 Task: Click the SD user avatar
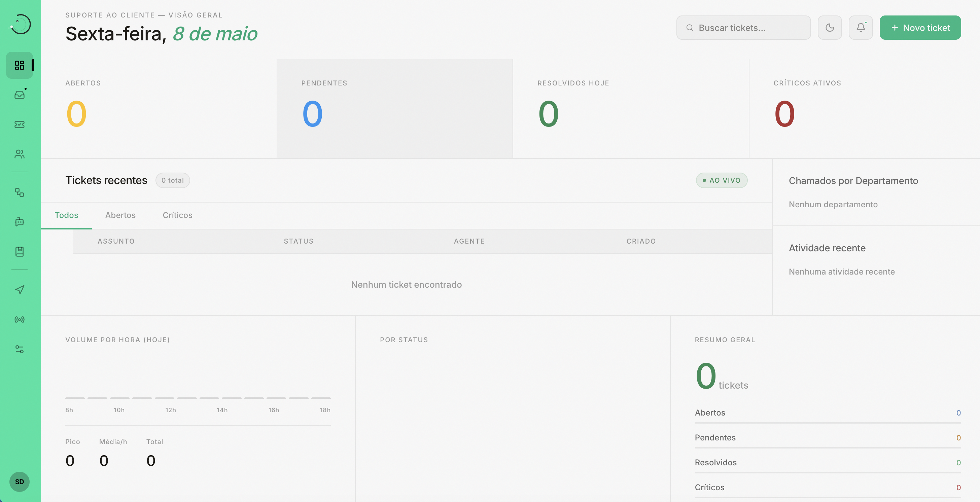[x=20, y=482]
